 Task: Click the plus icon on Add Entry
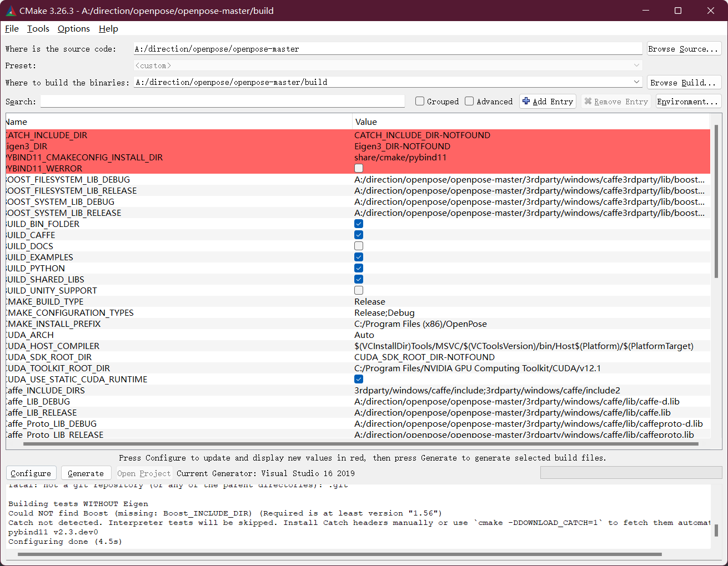[526, 101]
